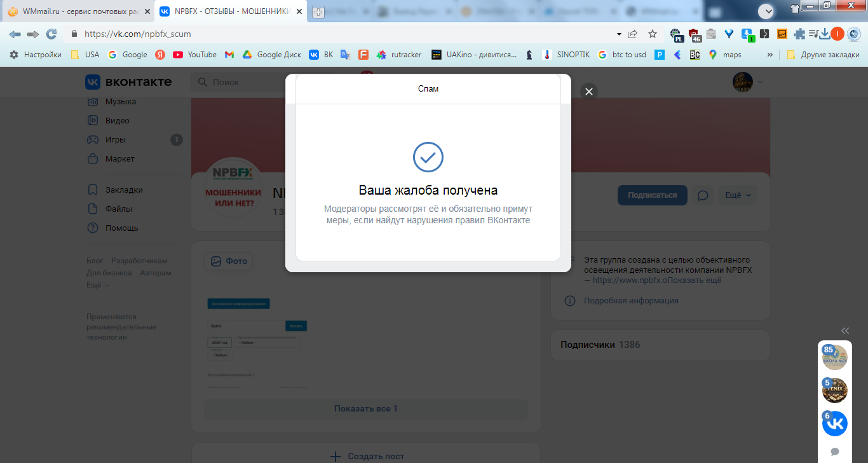Image resolution: width=868 pixels, height=463 pixels.
Task: Open tab search dropdown chevron
Action: click(x=766, y=11)
